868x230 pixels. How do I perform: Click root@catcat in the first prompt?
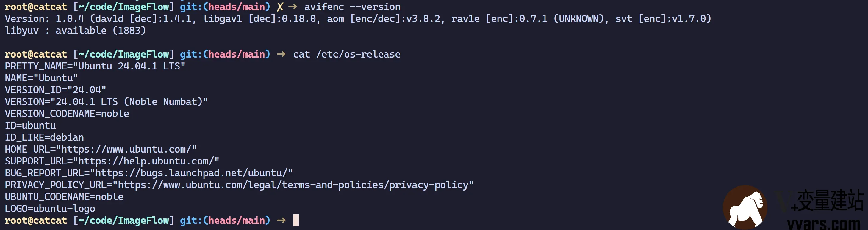[36, 7]
